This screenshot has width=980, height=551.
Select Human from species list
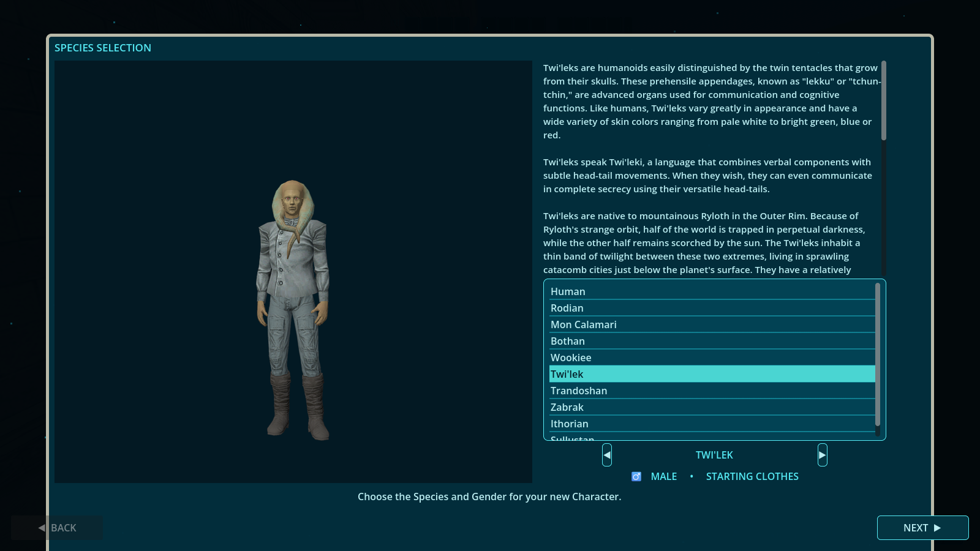coord(712,291)
